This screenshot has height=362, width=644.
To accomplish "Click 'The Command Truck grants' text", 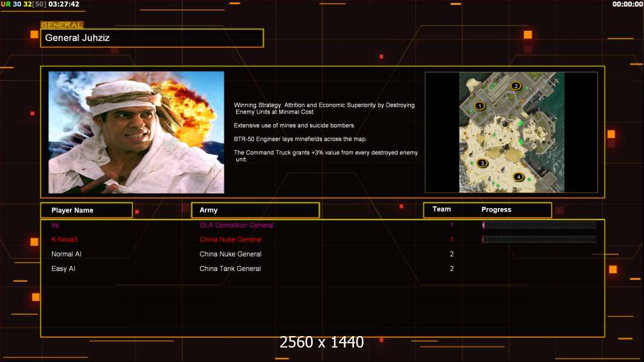I will (326, 156).
